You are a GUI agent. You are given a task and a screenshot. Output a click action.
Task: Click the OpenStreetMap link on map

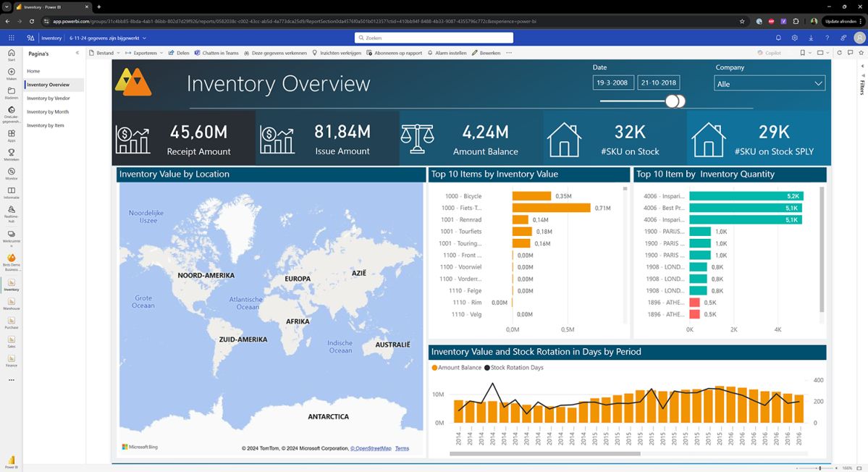coord(371,449)
